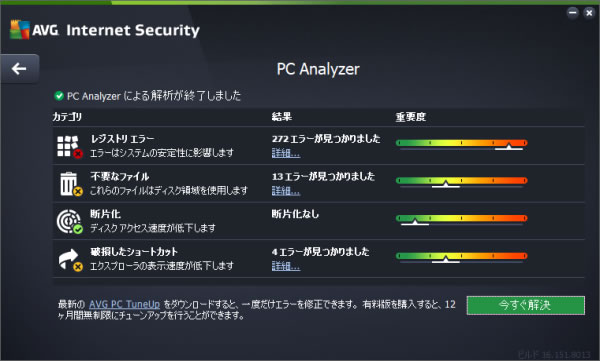This screenshot has height=361, width=600.
Task: Open details link for 272 registry errors
Action: coord(286,153)
